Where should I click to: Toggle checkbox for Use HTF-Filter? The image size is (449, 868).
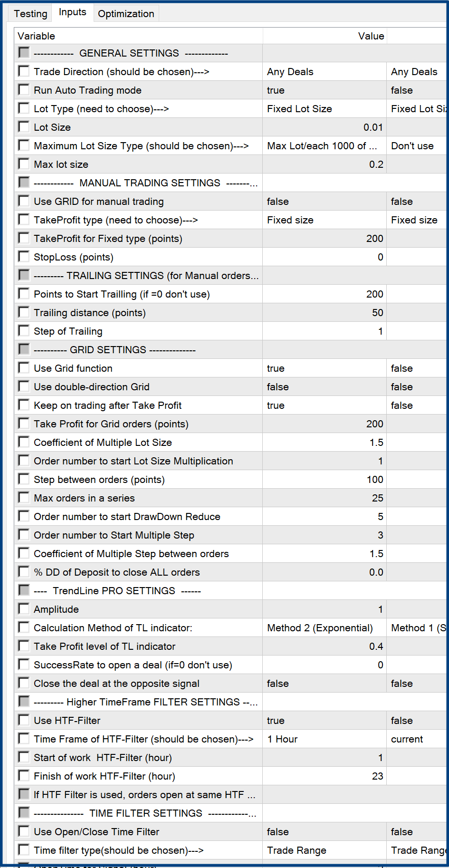[x=24, y=720]
